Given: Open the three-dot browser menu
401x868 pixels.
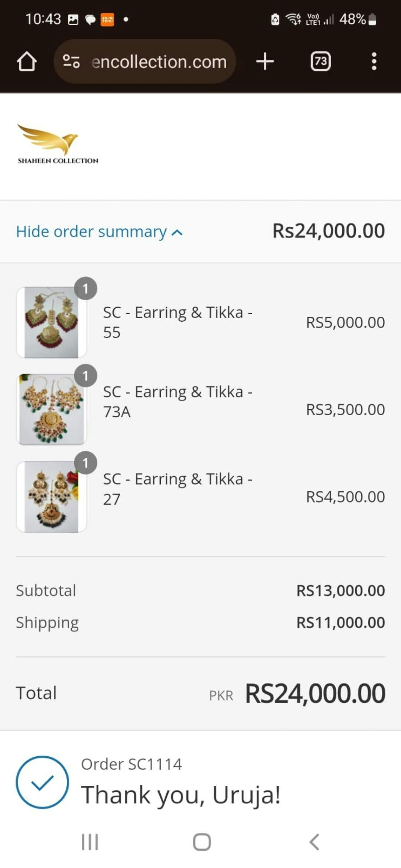Looking at the screenshot, I should (374, 61).
